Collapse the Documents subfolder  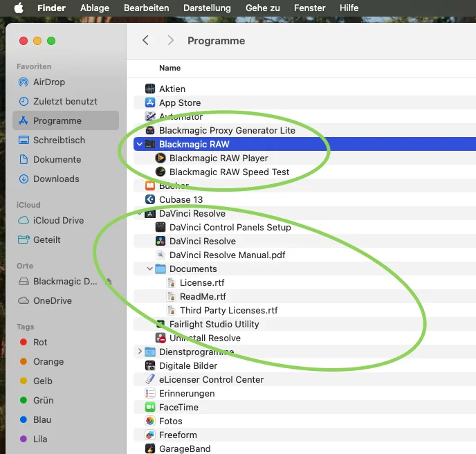(149, 269)
